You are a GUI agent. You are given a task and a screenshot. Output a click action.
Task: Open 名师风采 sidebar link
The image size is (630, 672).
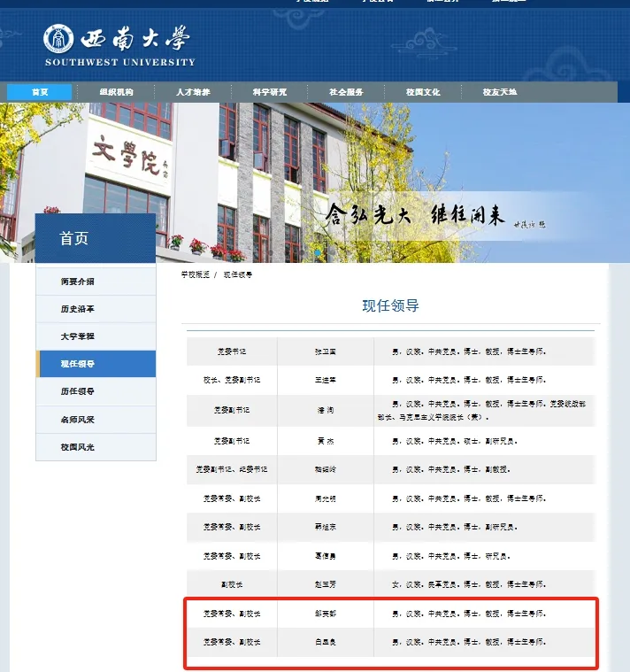tap(78, 420)
